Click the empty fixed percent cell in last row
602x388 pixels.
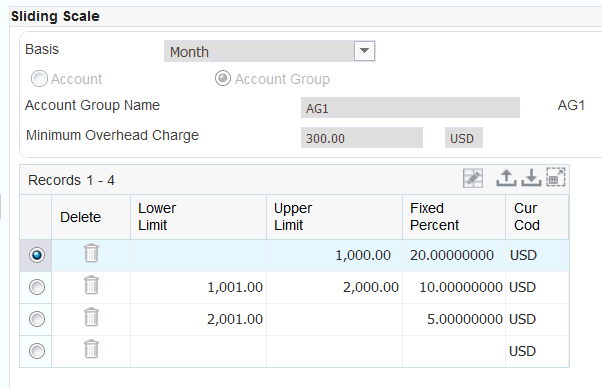click(454, 351)
